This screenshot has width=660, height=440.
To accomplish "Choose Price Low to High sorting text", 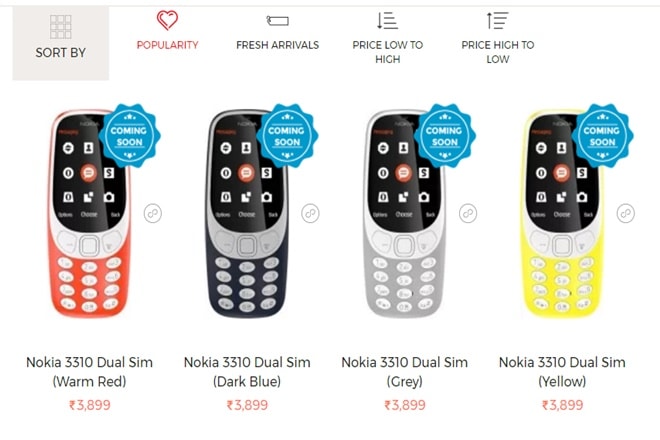I will point(388,52).
